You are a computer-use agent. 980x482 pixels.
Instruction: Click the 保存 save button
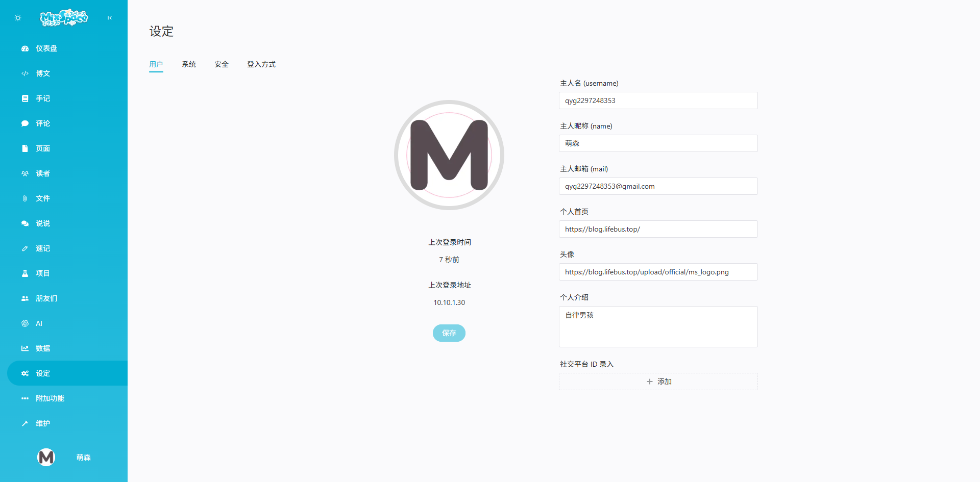[449, 333]
